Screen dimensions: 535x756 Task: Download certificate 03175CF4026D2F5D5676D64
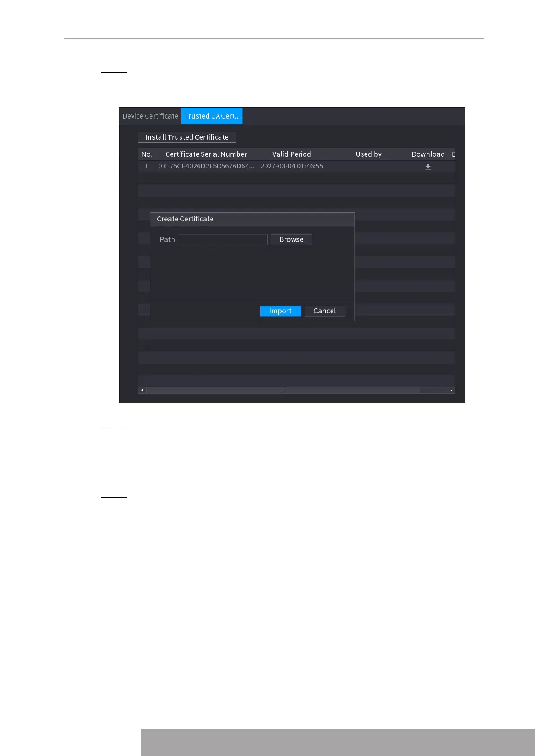coord(428,167)
